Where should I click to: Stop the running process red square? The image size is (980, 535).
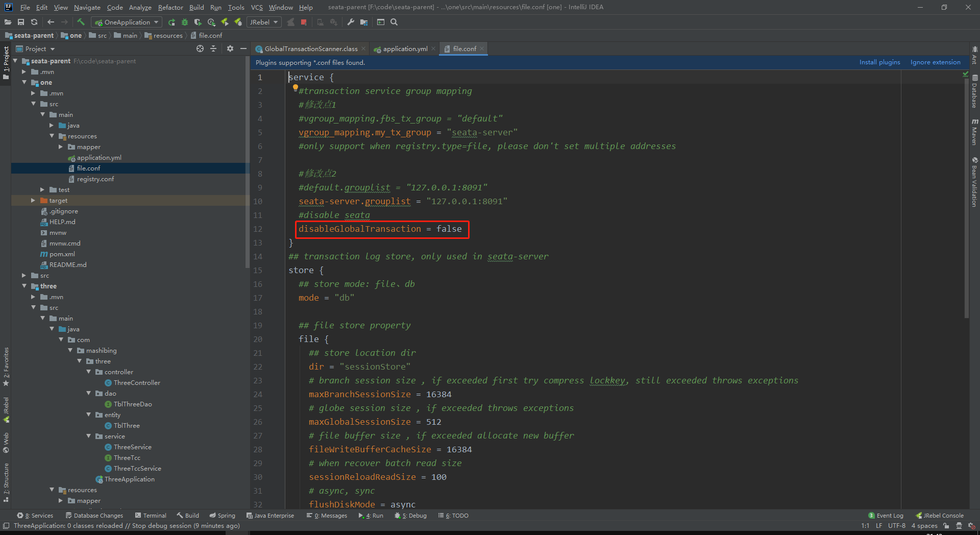[304, 22]
